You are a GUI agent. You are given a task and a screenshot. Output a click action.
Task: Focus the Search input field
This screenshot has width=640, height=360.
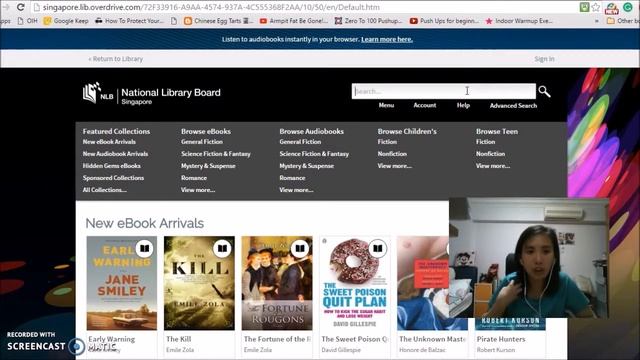[x=444, y=91]
